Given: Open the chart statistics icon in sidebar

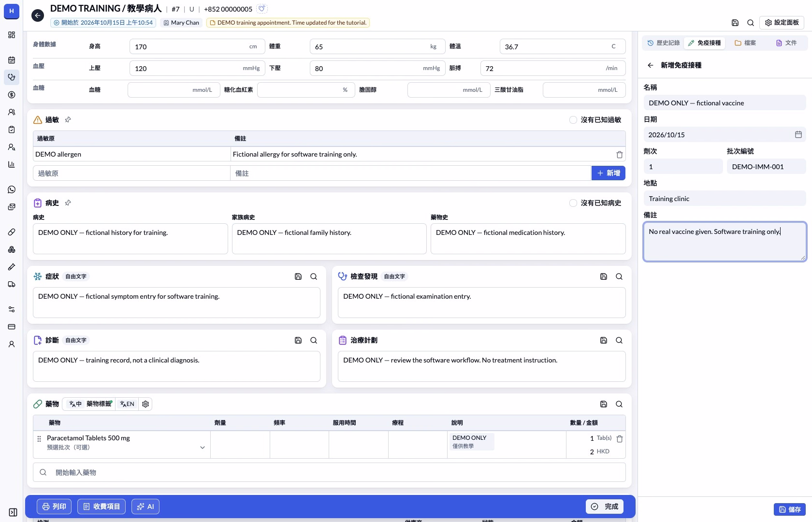Looking at the screenshot, I should (12, 164).
